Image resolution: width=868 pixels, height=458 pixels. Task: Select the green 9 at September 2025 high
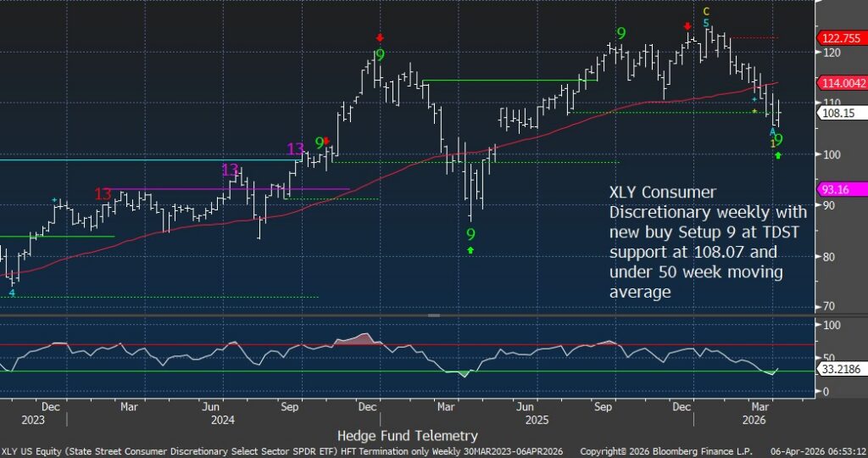(x=621, y=33)
